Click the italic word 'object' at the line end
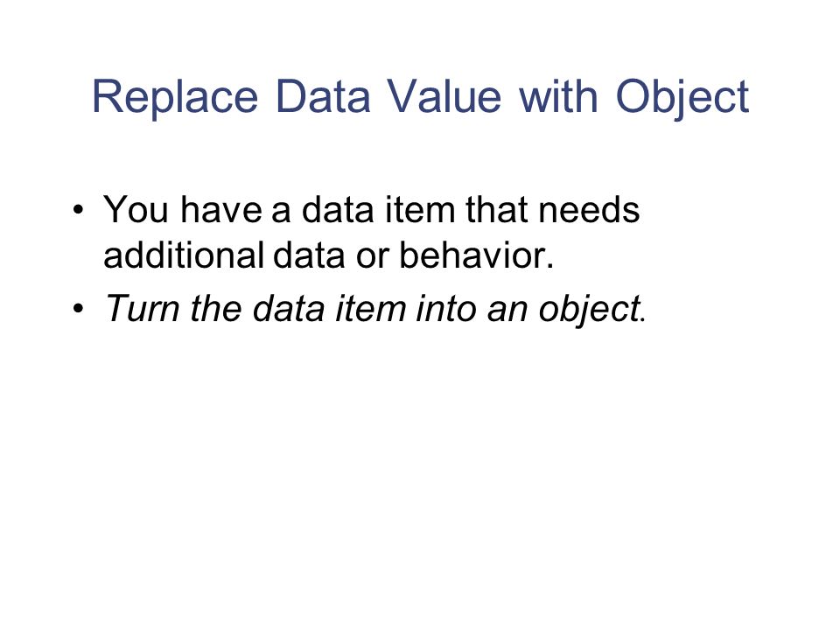This screenshot has height=630, width=840. click(589, 311)
